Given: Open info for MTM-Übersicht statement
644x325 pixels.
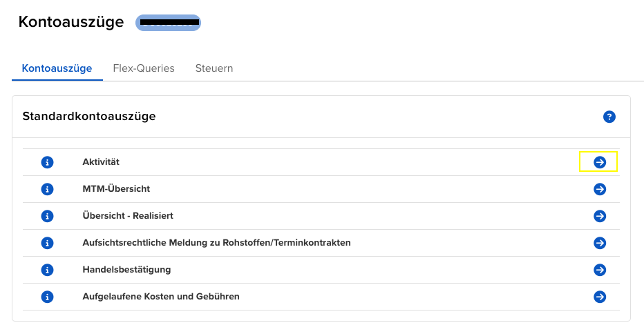Looking at the screenshot, I should click(47, 189).
